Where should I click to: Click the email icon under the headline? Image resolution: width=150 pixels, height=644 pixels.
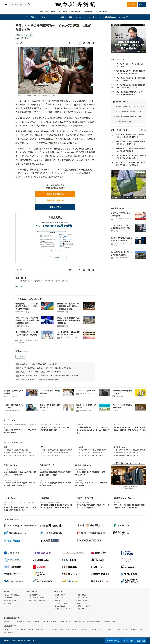[75, 43]
